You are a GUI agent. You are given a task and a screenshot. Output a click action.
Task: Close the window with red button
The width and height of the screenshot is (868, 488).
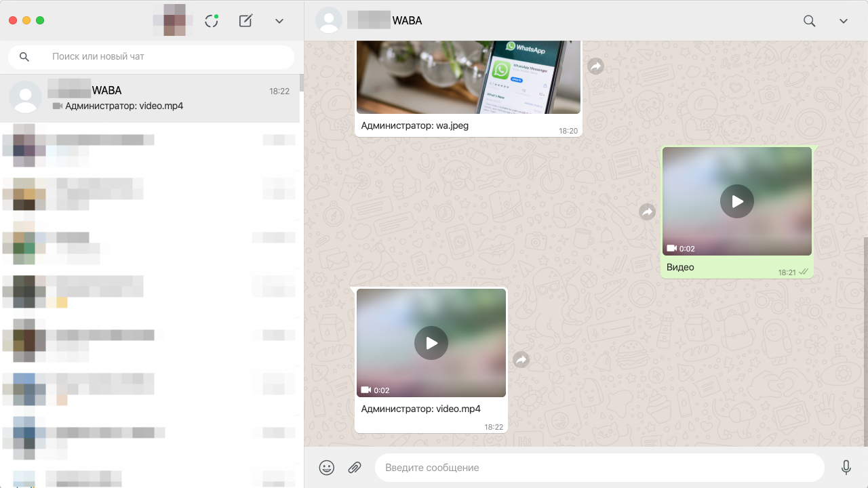(13, 20)
